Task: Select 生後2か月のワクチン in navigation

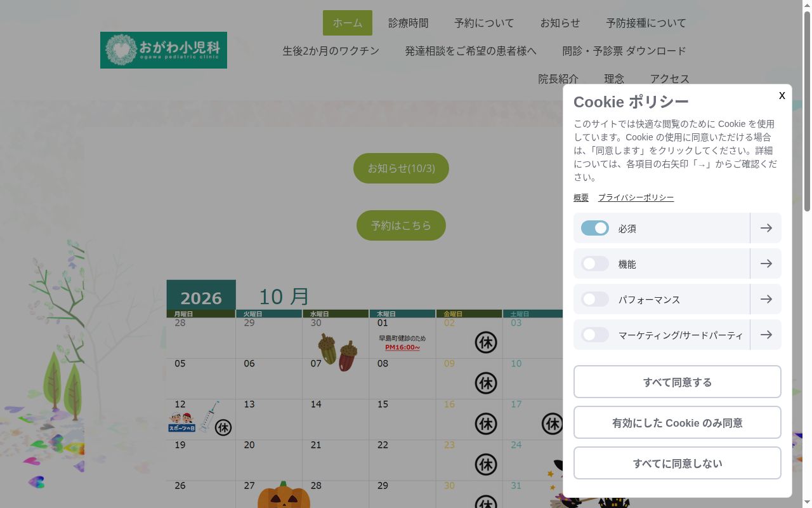Action: tap(331, 51)
